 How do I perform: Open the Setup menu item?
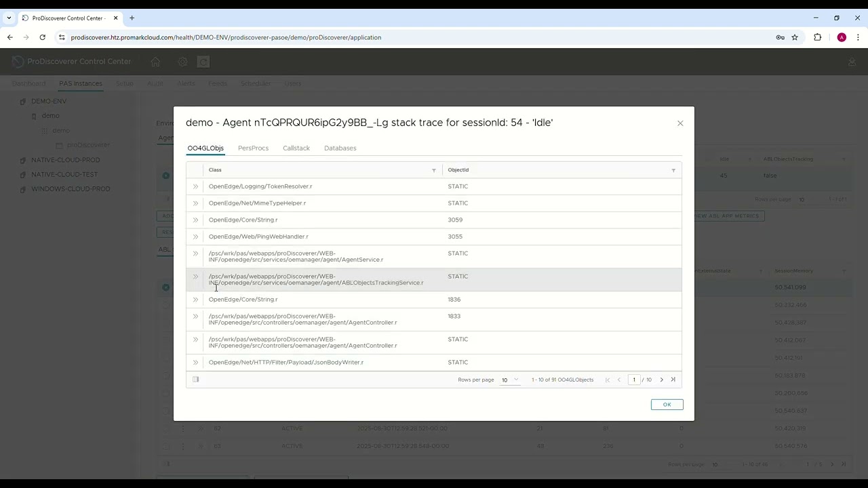[124, 83]
